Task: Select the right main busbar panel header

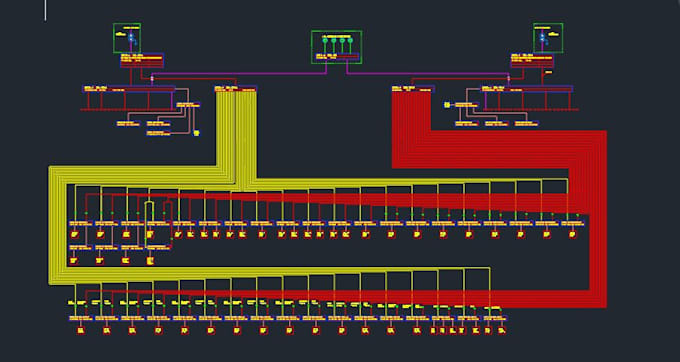Action: click(x=526, y=89)
